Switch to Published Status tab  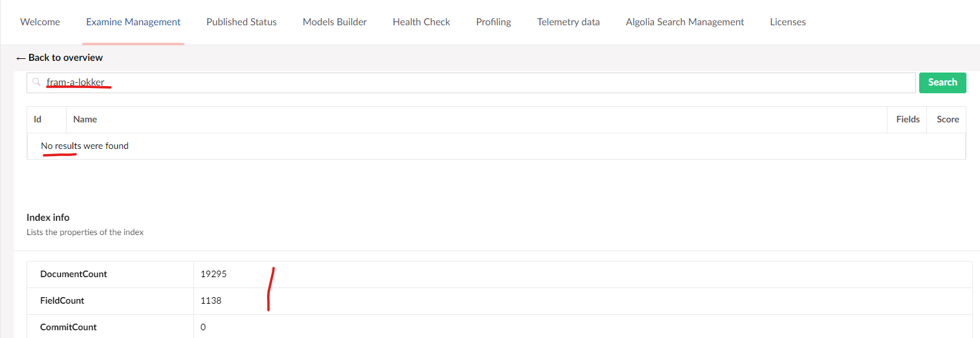pyautogui.click(x=241, y=22)
